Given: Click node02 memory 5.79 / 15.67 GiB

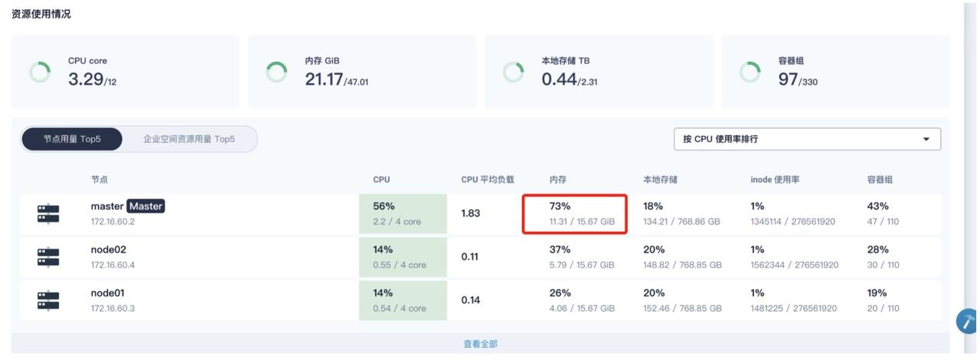Looking at the screenshot, I should point(582,265).
